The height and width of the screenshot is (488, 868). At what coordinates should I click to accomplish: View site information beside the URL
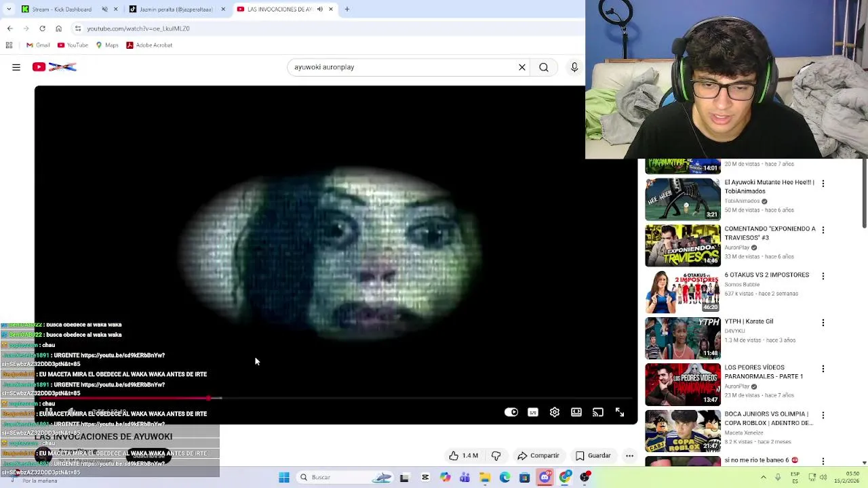coord(78,28)
